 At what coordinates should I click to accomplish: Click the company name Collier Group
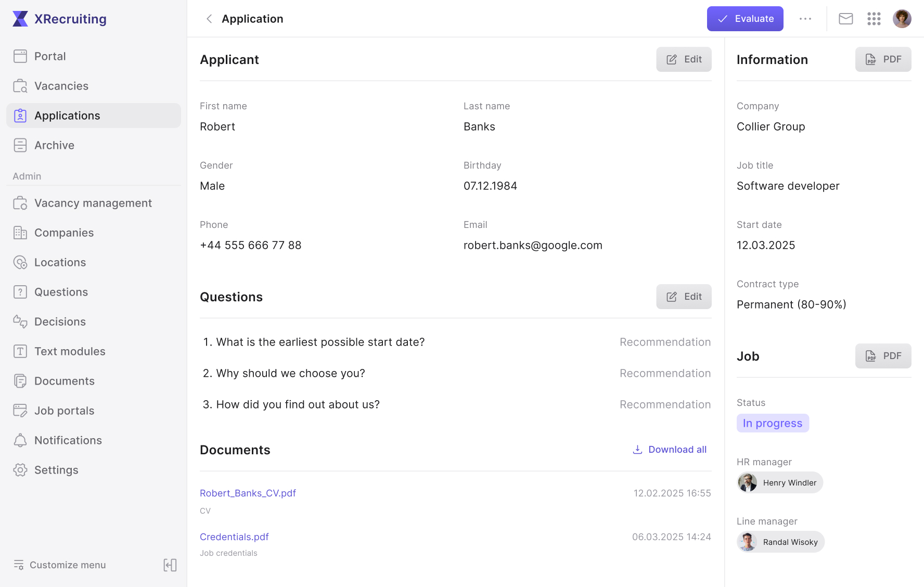[771, 126]
